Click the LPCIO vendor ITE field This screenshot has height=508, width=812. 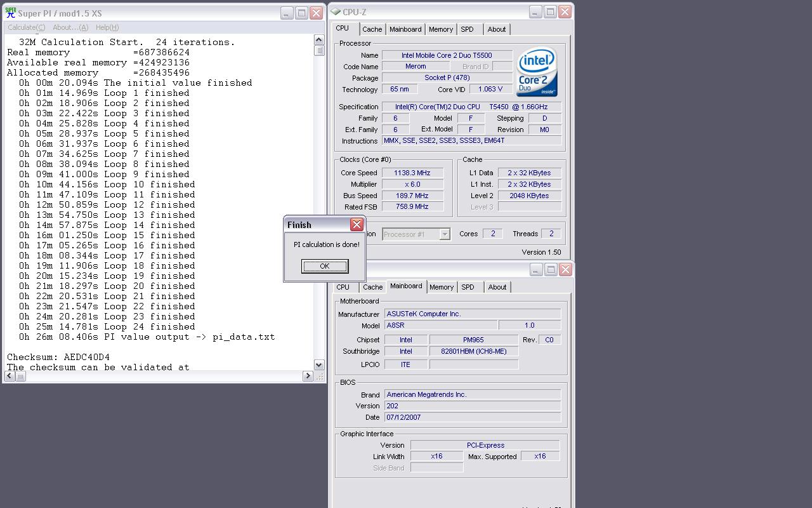click(405, 364)
